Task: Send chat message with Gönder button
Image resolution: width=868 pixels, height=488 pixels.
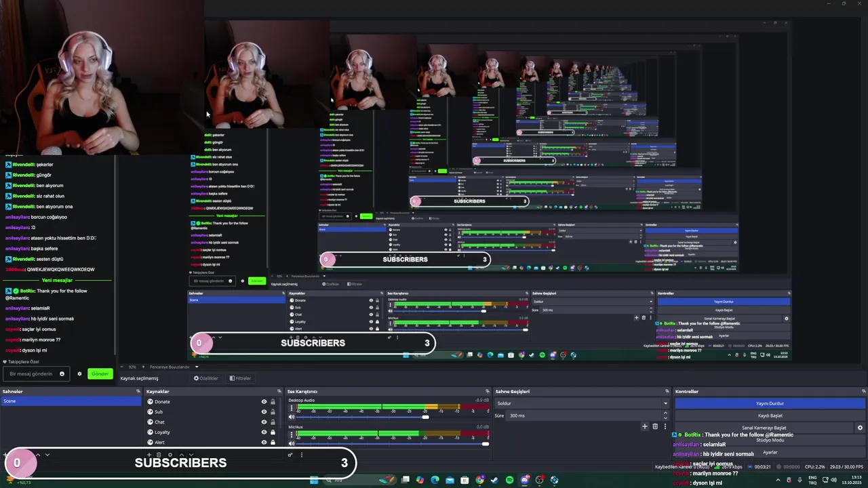Action: [x=100, y=373]
